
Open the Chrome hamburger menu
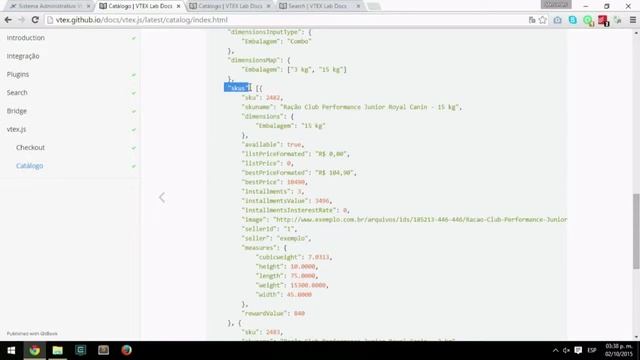click(633, 20)
